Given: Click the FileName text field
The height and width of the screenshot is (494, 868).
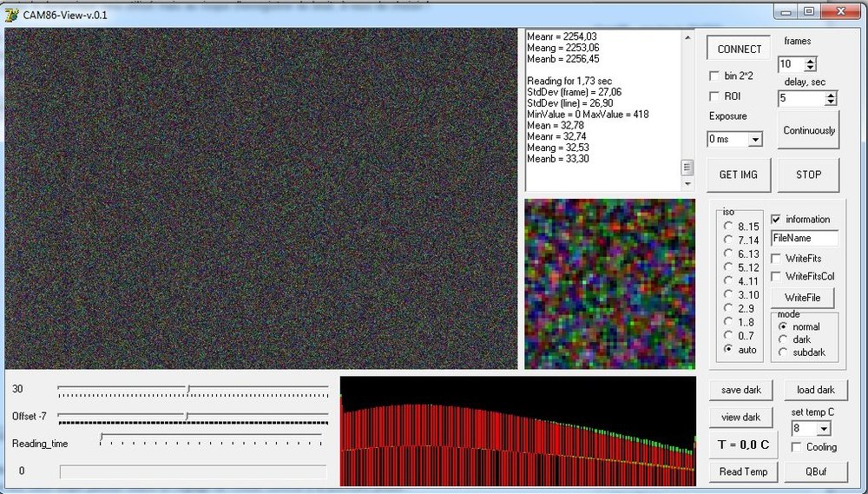Looking at the screenshot, I should coord(805,238).
